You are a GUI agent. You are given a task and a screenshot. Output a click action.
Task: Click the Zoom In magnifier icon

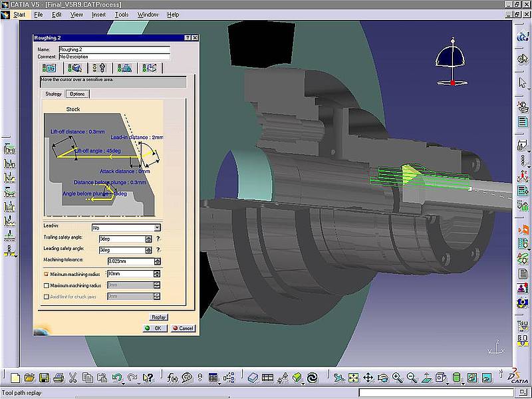398,378
